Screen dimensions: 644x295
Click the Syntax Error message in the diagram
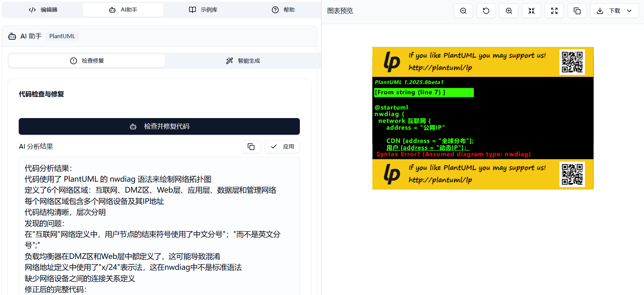tap(454, 154)
